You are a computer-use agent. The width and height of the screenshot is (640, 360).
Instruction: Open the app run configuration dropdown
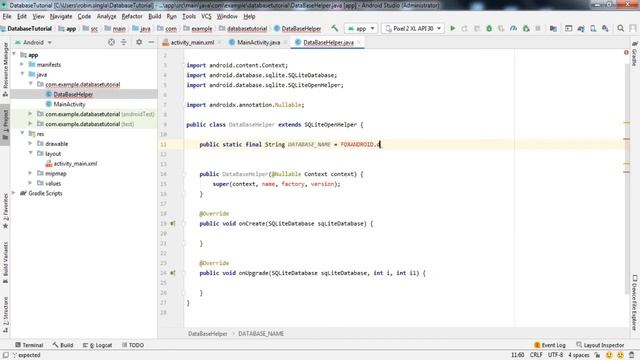pos(361,29)
